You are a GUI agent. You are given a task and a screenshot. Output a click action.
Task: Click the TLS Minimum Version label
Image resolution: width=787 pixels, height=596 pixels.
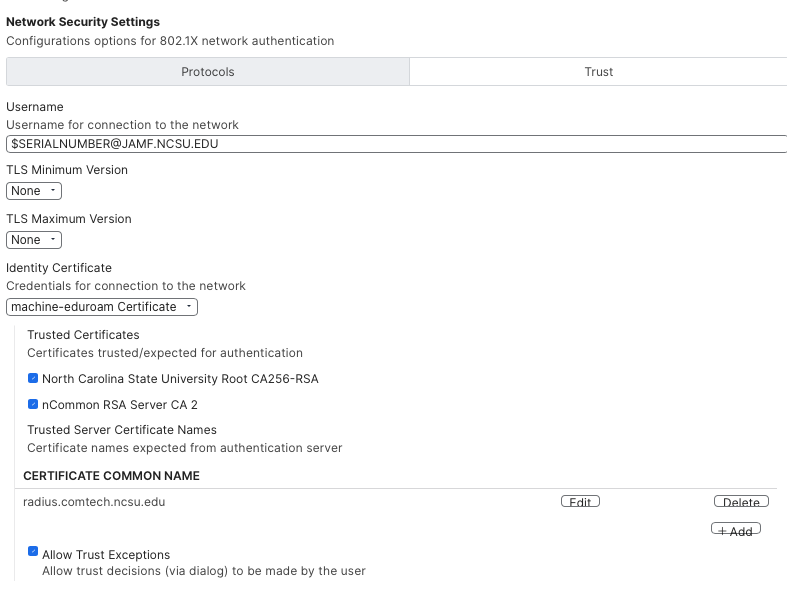click(x=67, y=170)
